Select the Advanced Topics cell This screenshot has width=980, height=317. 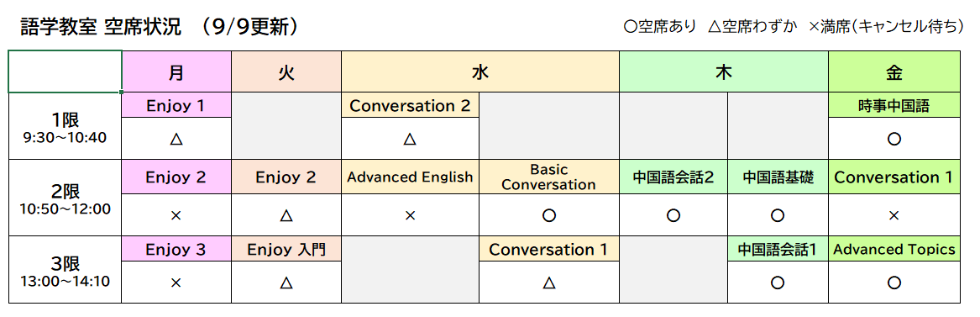(894, 249)
